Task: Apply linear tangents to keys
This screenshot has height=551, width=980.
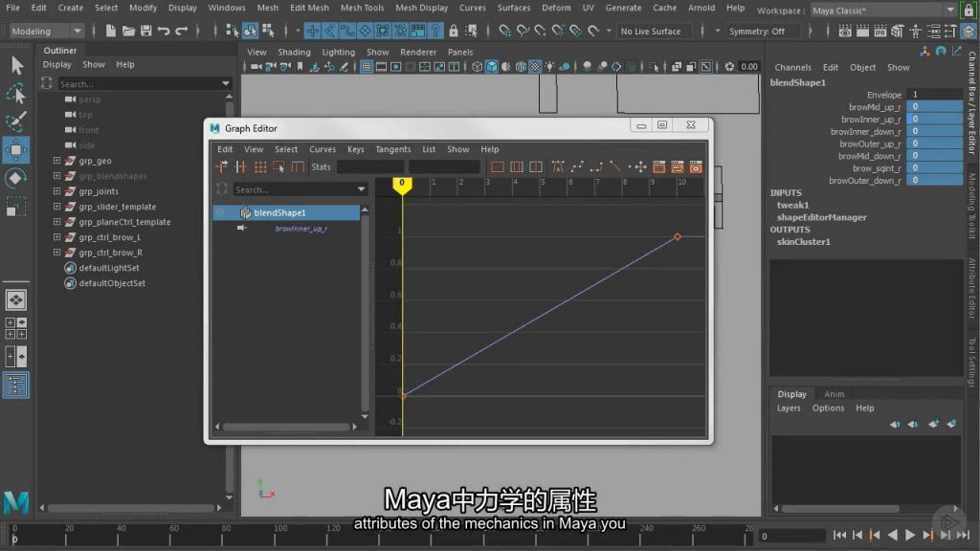Action: 615,166
